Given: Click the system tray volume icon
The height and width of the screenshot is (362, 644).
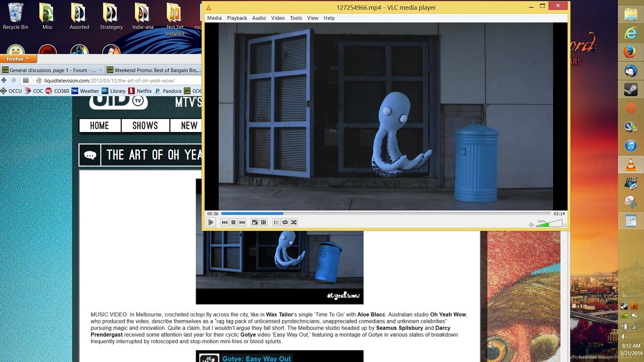Looking at the screenshot, I should [624, 336].
